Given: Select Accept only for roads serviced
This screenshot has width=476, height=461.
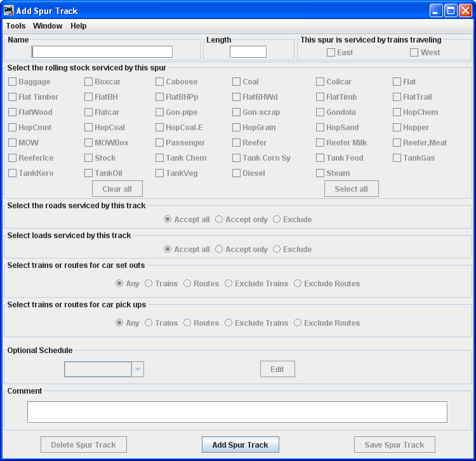Looking at the screenshot, I should point(219,220).
